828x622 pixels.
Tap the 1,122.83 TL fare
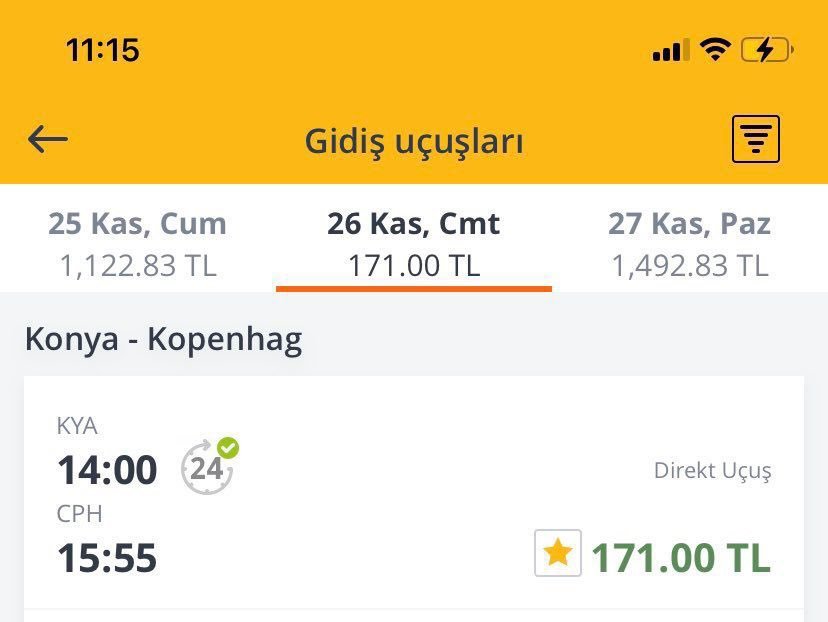[x=138, y=266]
